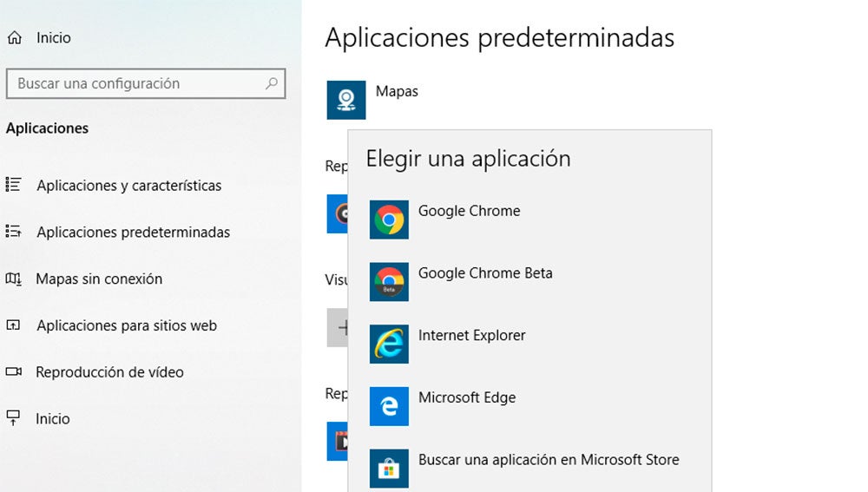Select Google Chrome as default app
Viewport: 868px width, 492px height.
click(469, 211)
